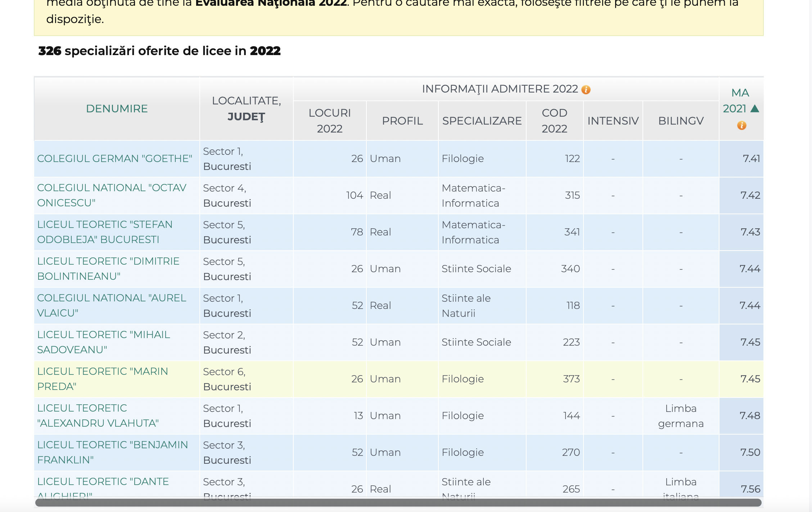Click the Localitate, Județ column header

pyautogui.click(x=246, y=109)
